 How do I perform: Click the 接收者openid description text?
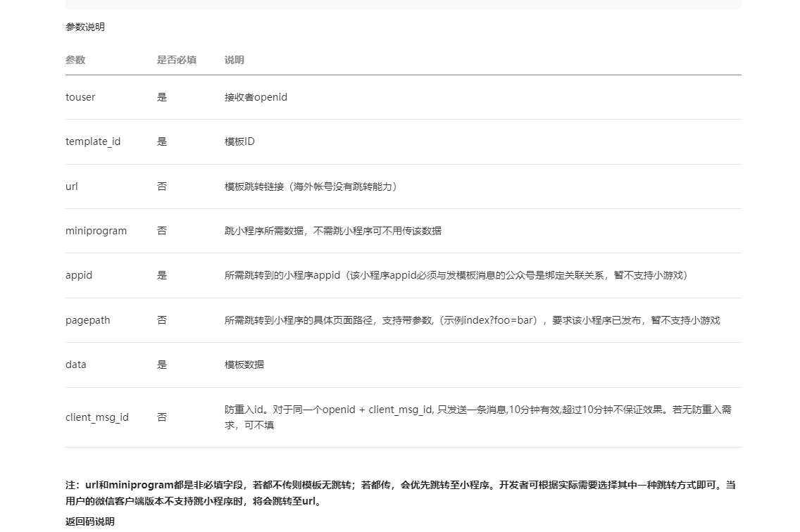coord(256,97)
